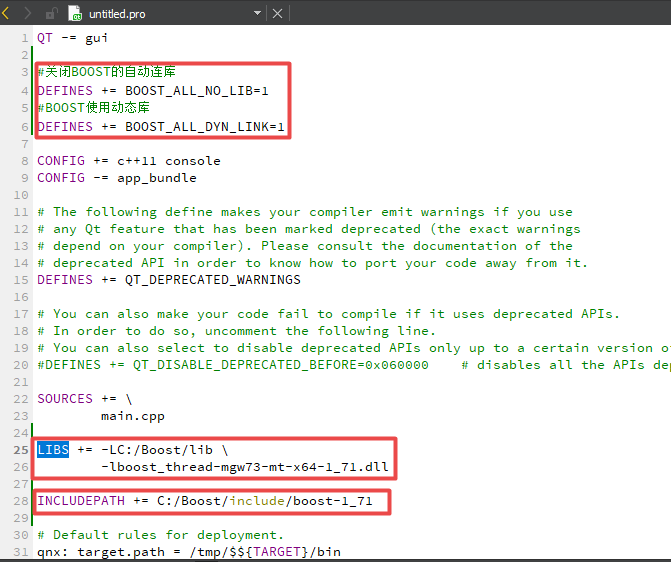
Task: Click the Chinese comment on line 3
Action: click(x=107, y=71)
